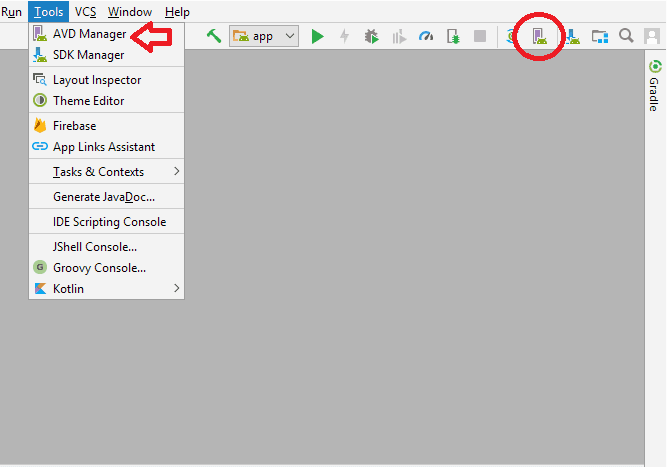Expand the Kotlin submenu
This screenshot has width=667, height=467.
(x=106, y=289)
